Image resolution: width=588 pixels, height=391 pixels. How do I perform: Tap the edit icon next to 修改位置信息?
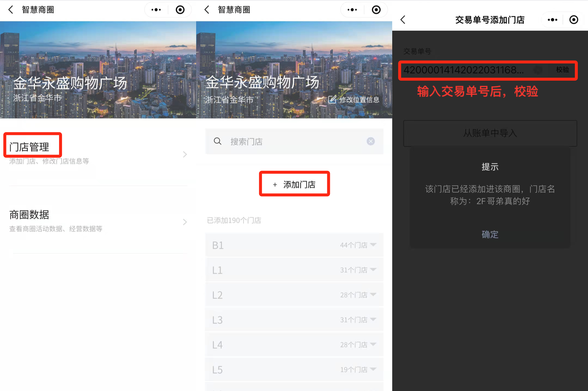332,100
